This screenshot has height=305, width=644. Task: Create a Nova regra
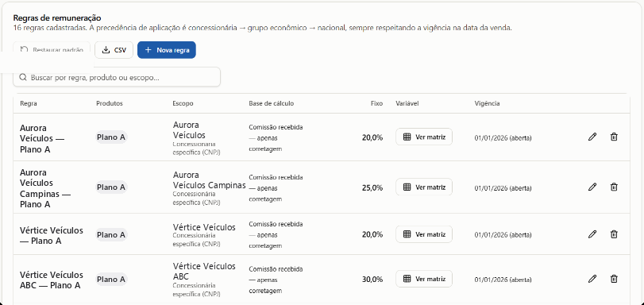click(166, 50)
